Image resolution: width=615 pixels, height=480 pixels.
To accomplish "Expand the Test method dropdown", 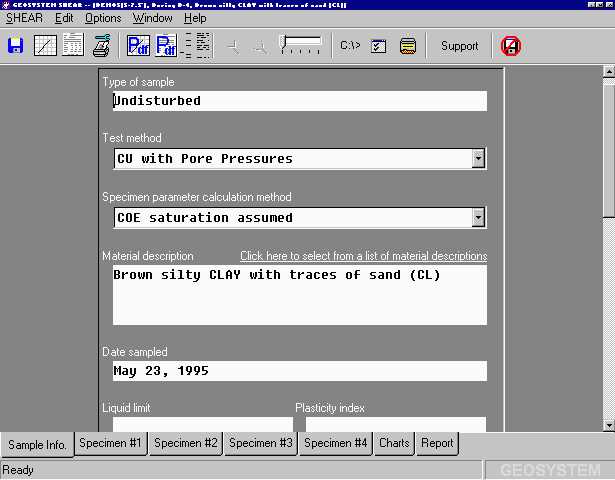I will click(478, 158).
